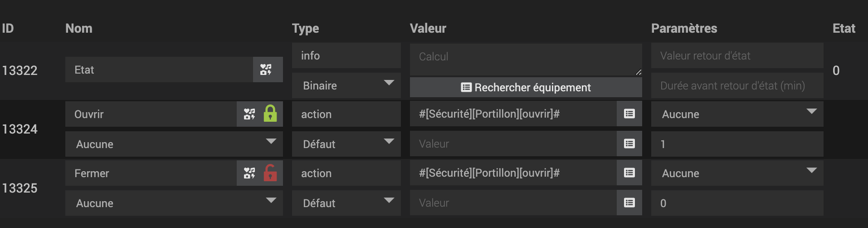
Task: Expand the Aucune parameters dropdown for Ouvrir
Action: coord(737,114)
